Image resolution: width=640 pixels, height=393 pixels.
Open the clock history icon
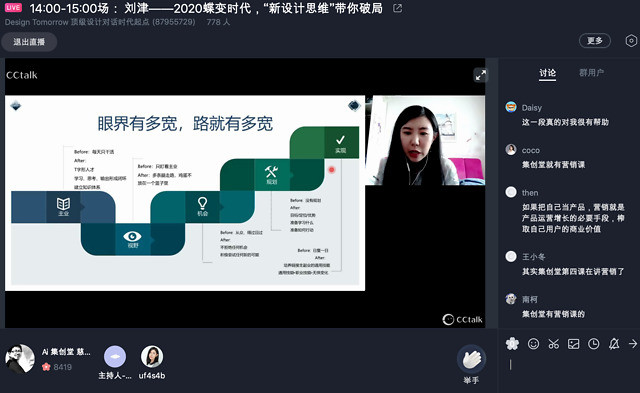593,344
